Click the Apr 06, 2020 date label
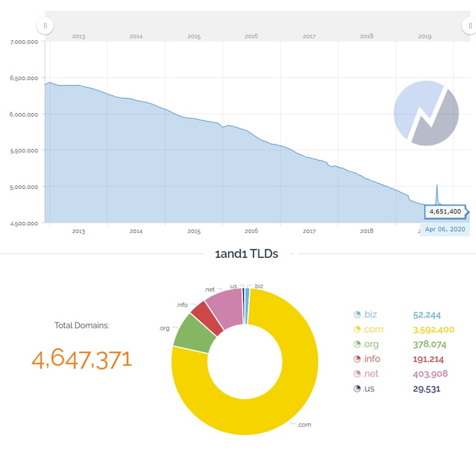476x450 pixels. point(445,229)
